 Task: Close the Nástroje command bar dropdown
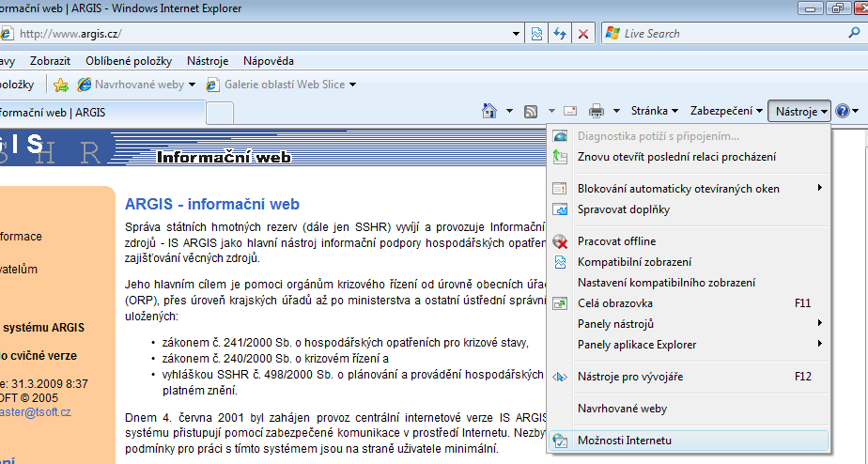tap(799, 111)
